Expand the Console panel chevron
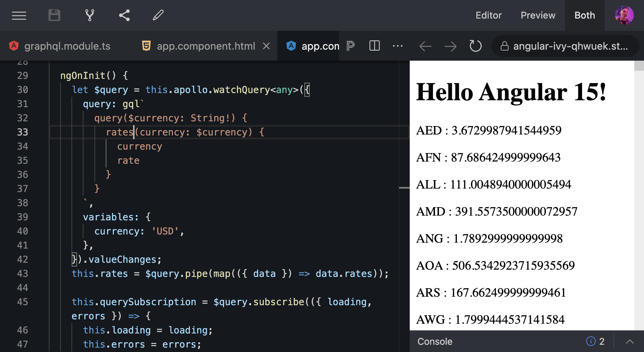Image resolution: width=644 pixels, height=352 pixels. click(x=630, y=342)
